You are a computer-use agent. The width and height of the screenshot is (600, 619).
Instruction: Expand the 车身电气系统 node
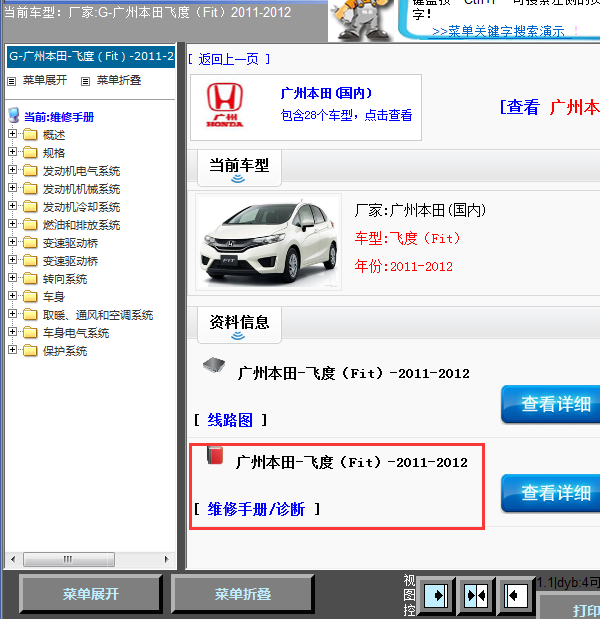pyautogui.click(x=12, y=332)
